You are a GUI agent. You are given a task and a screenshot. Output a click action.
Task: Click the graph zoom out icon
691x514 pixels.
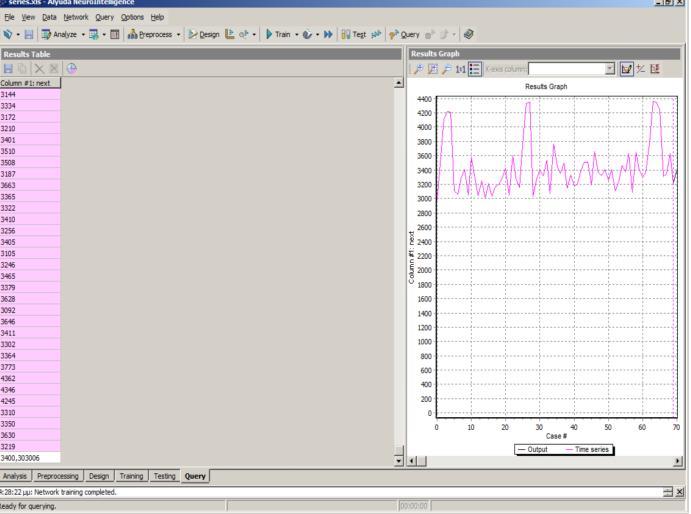(447, 69)
